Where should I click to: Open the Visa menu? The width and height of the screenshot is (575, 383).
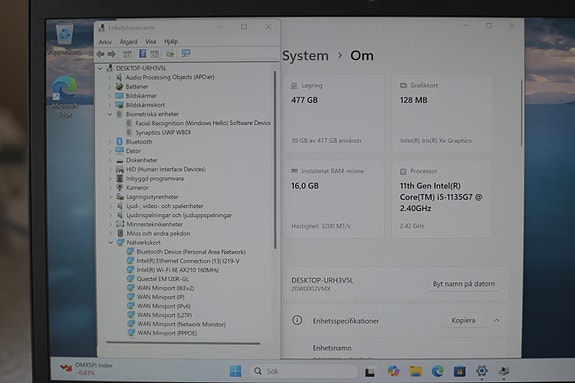click(x=150, y=42)
